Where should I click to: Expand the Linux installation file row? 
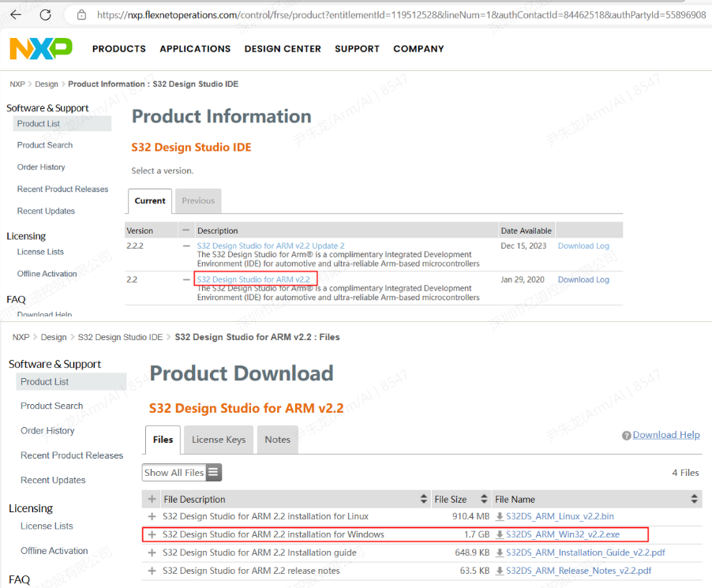pyautogui.click(x=152, y=516)
